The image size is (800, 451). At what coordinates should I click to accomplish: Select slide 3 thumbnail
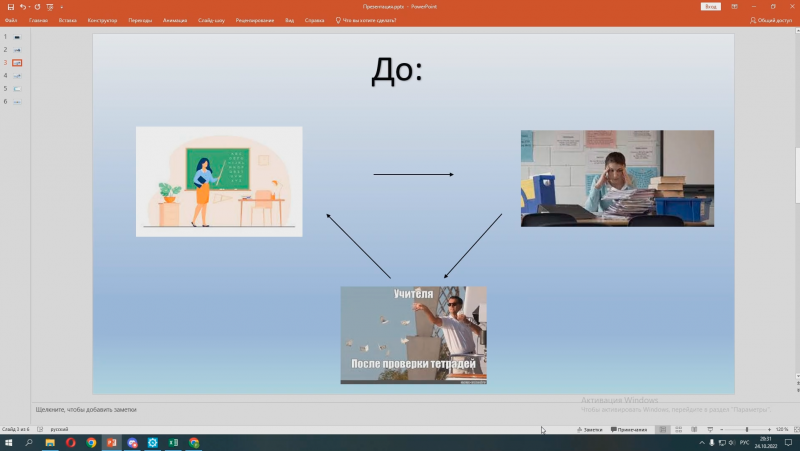pos(17,63)
